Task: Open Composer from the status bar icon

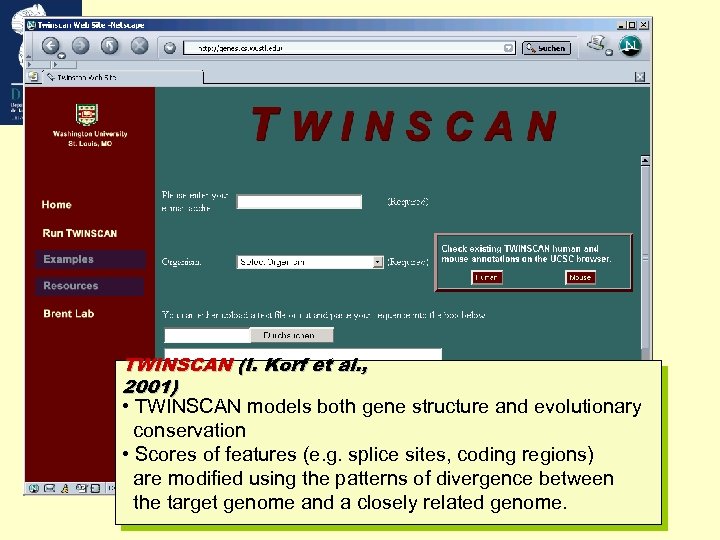Action: click(80, 489)
